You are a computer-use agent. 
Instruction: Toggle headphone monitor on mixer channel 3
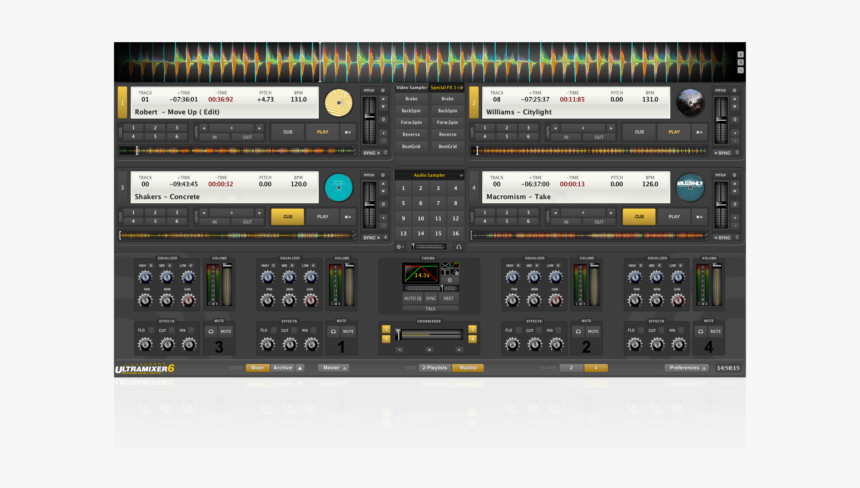tap(211, 331)
